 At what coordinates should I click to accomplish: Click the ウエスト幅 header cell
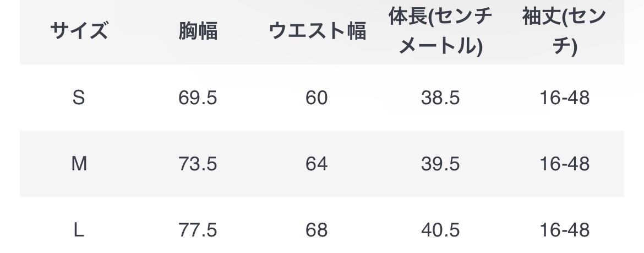coord(316,31)
